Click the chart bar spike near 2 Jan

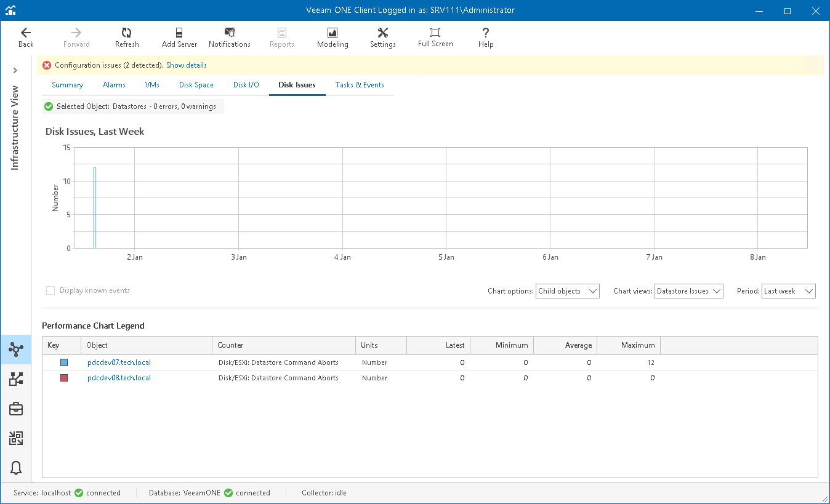tap(95, 208)
